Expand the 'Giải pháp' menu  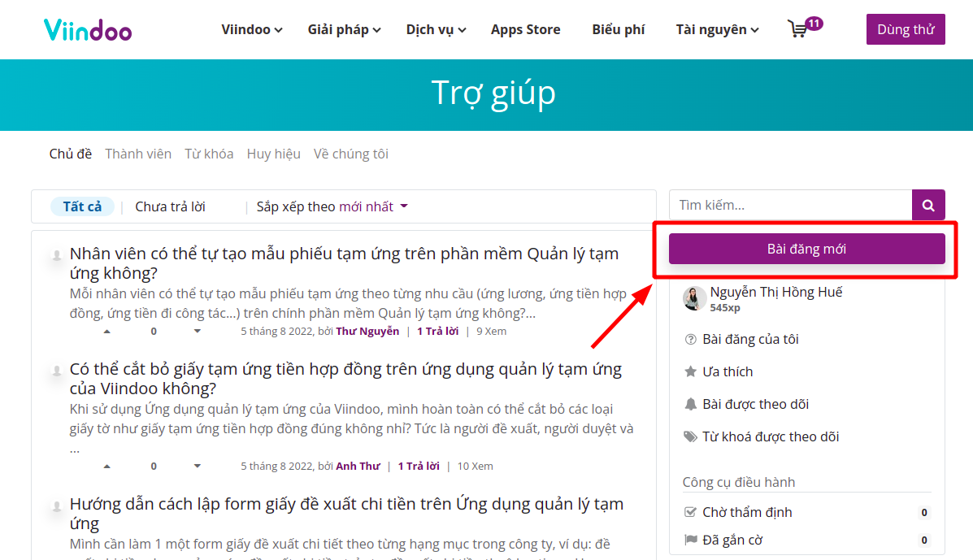pos(345,30)
